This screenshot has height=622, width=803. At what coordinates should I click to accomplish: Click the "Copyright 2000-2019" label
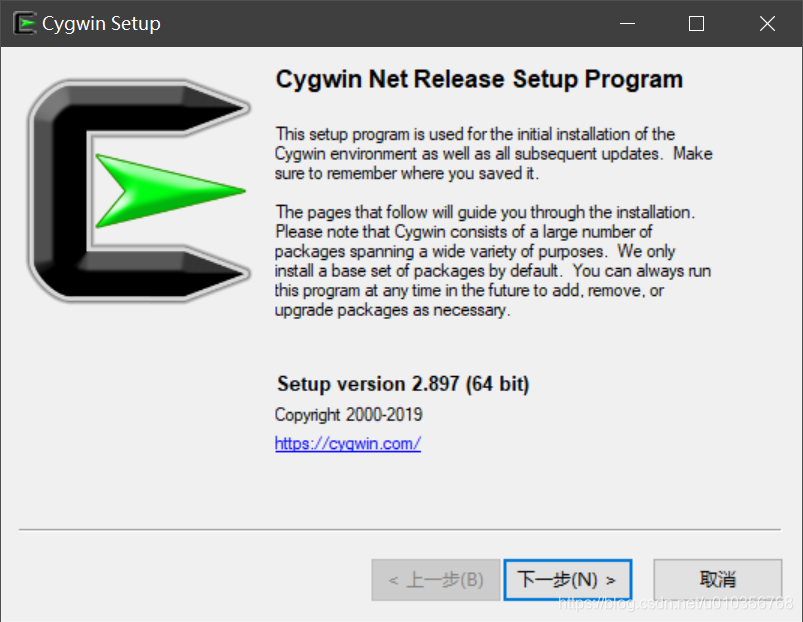pyautogui.click(x=348, y=414)
